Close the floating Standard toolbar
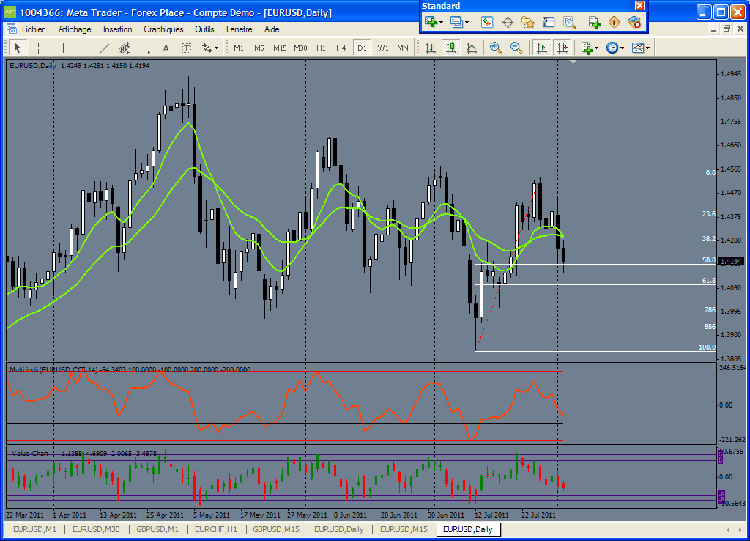 [640, 6]
